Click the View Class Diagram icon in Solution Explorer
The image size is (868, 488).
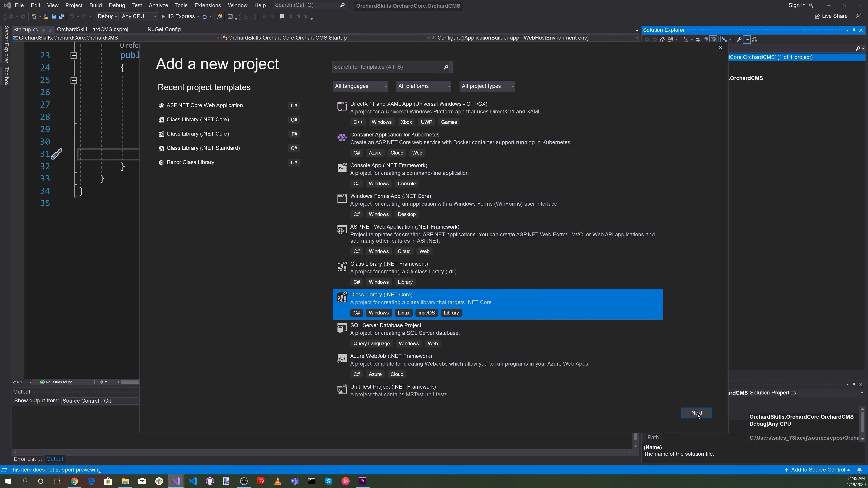755,39
